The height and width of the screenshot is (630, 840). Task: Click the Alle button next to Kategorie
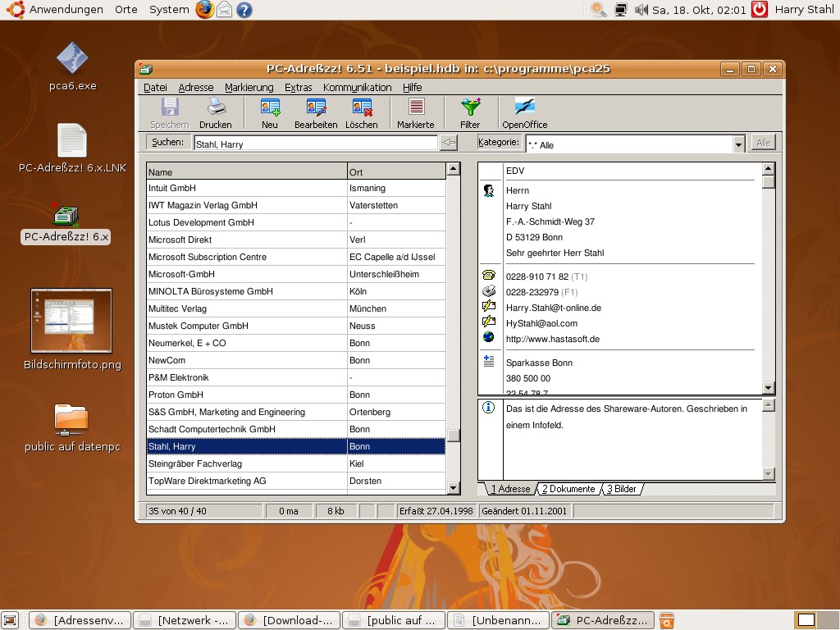click(764, 143)
